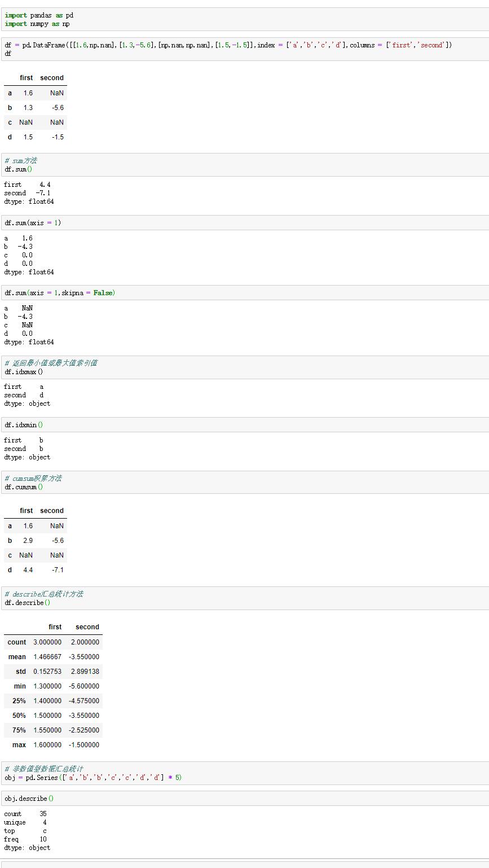Click the '50%' row label

click(x=19, y=716)
